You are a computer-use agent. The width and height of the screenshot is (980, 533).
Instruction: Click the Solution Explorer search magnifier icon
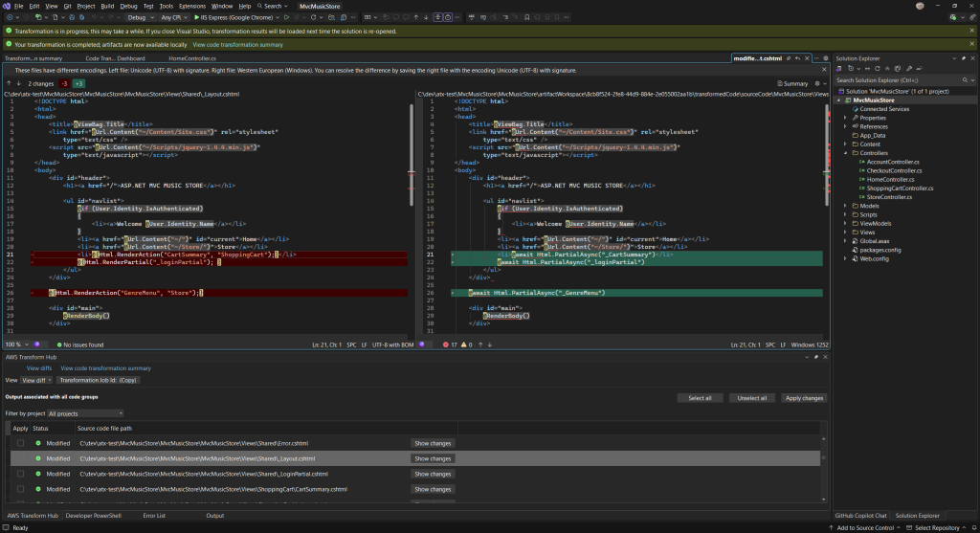965,80
